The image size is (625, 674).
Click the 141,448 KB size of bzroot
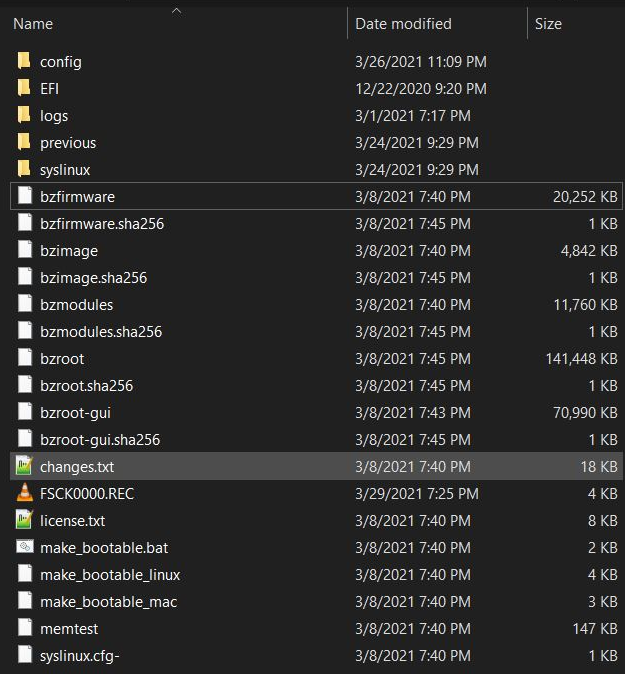point(581,359)
